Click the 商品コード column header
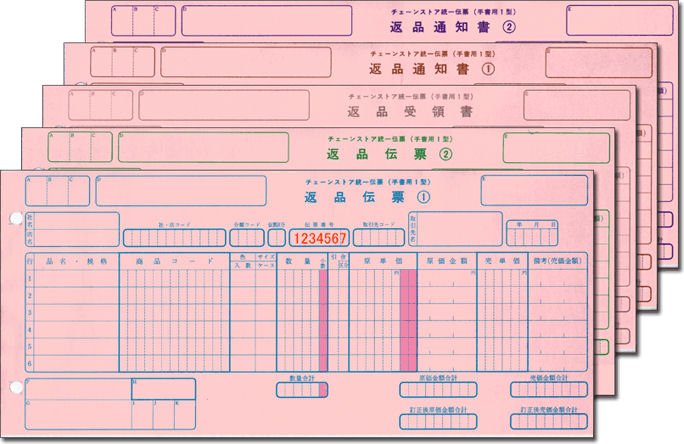The image size is (684, 444). click(173, 261)
